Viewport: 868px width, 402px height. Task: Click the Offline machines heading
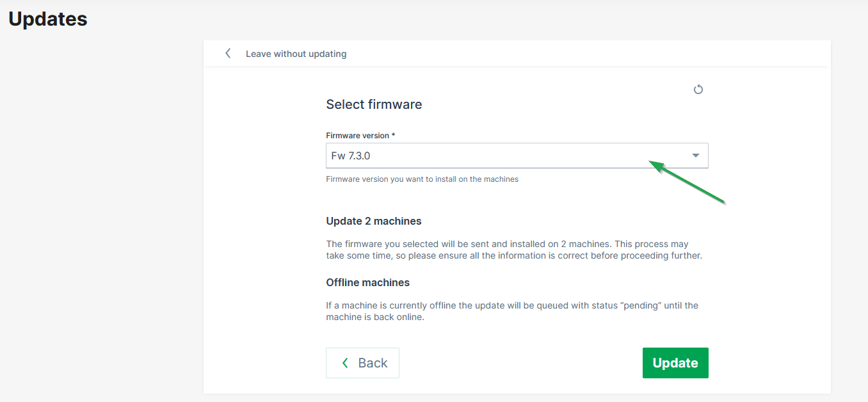coord(367,282)
